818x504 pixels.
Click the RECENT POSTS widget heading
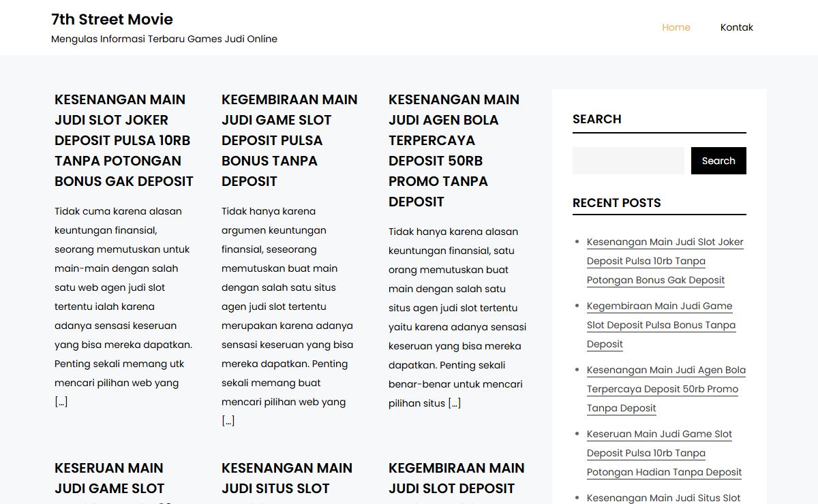(617, 203)
